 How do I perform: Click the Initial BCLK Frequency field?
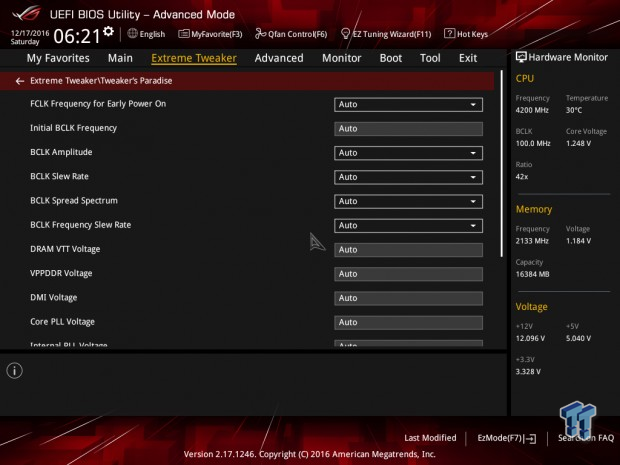click(x=408, y=129)
